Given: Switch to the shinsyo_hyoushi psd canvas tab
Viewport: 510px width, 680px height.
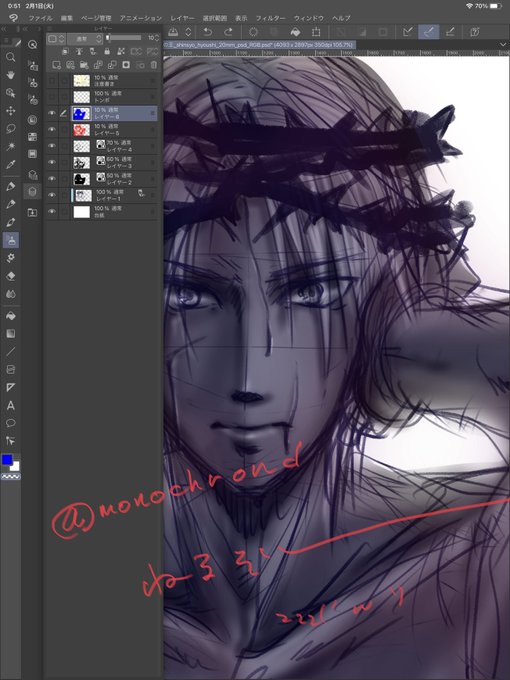Looking at the screenshot, I should point(260,45).
